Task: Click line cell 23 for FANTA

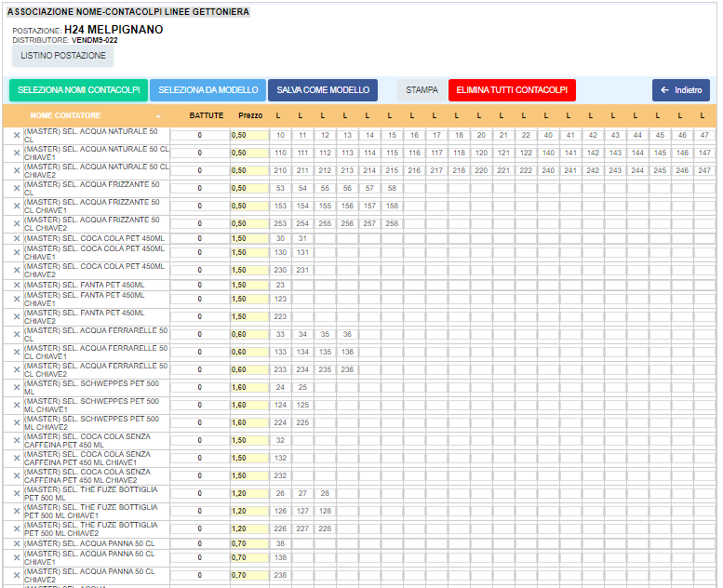Action: (x=280, y=285)
